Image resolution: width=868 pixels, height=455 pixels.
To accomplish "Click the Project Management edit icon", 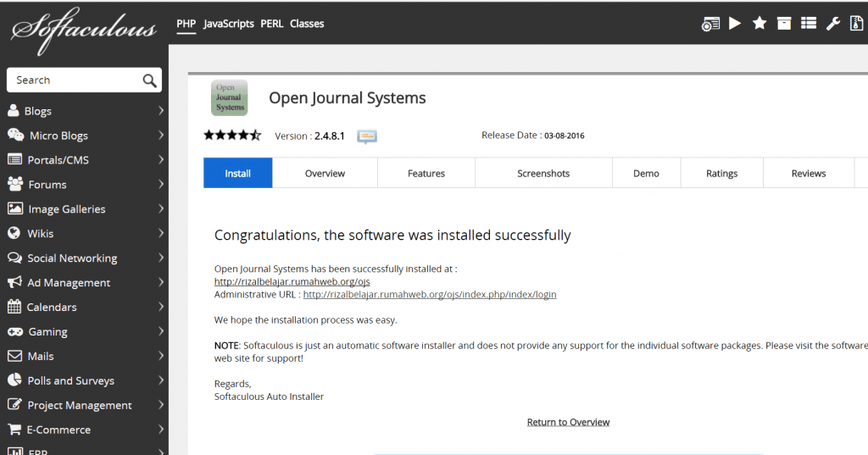I will [15, 405].
